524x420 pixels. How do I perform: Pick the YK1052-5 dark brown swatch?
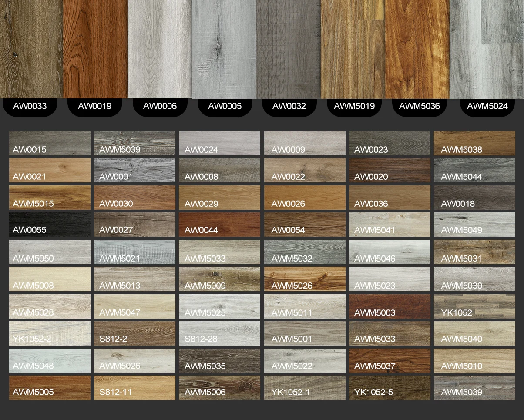(x=390, y=387)
